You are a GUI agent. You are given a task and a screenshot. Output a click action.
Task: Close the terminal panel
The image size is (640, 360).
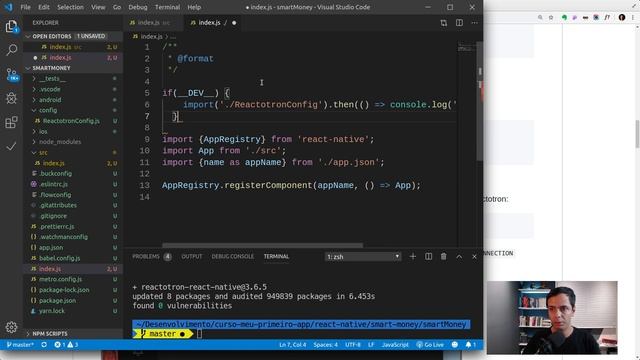click(474, 257)
